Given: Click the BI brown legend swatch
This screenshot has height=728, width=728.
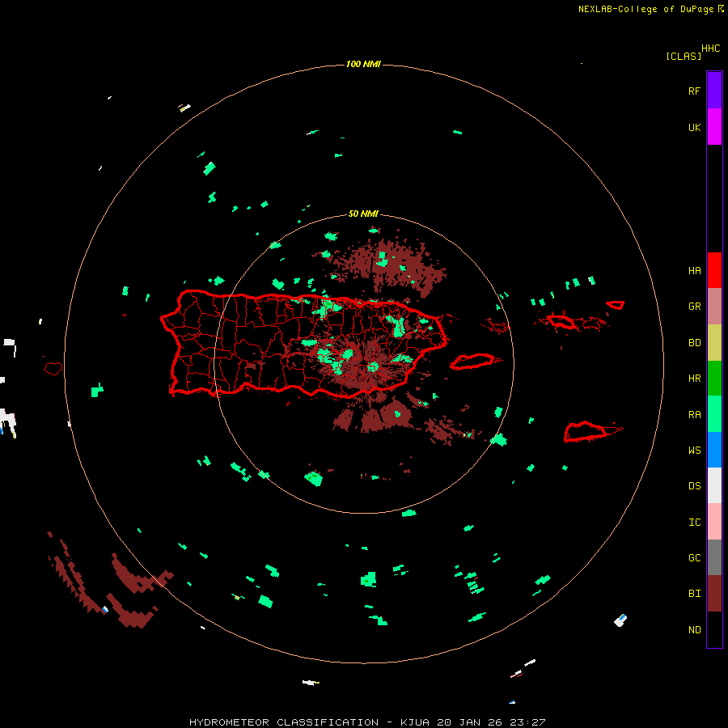Looking at the screenshot, I should (714, 594).
